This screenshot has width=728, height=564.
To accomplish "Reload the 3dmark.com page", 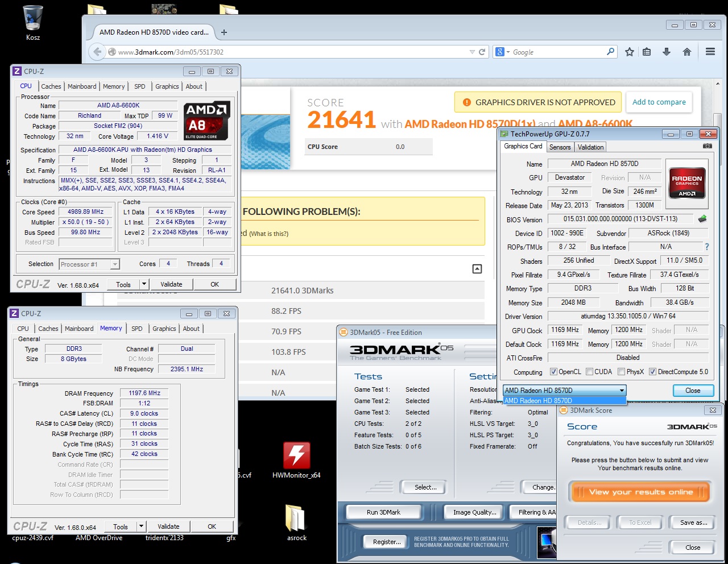I will [482, 52].
